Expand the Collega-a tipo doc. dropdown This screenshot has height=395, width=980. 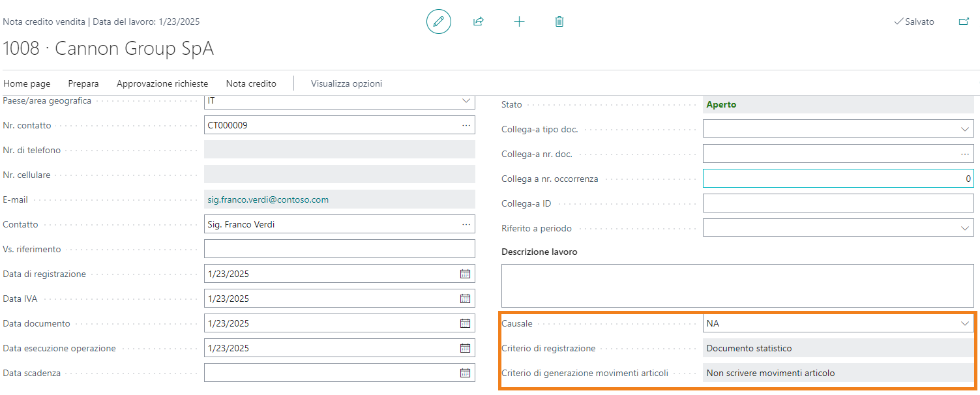pyautogui.click(x=965, y=129)
